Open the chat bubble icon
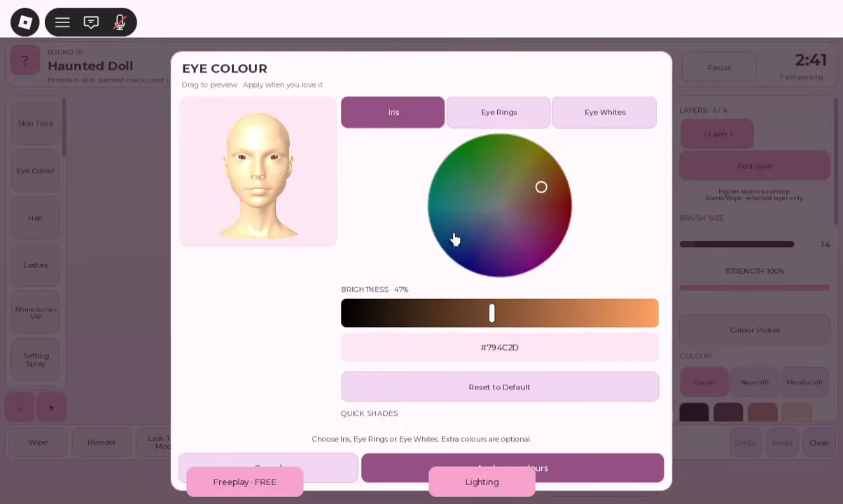This screenshot has height=504, width=843. [x=91, y=22]
